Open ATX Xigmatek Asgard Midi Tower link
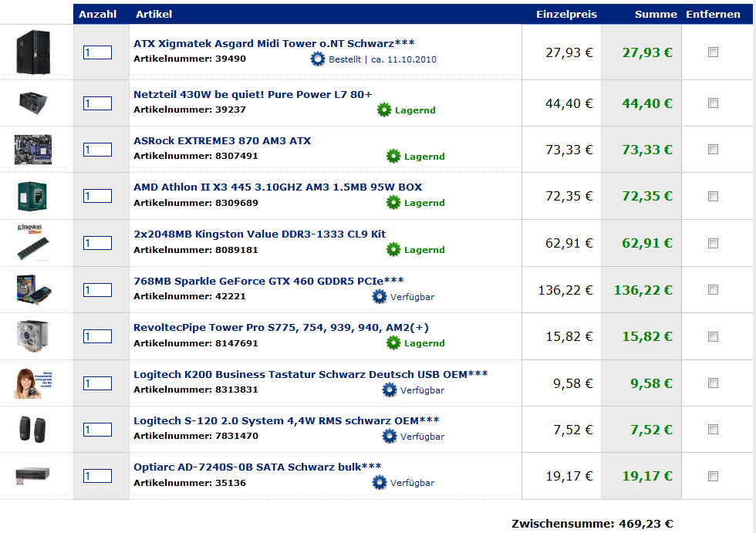The height and width of the screenshot is (533, 756). (x=274, y=44)
